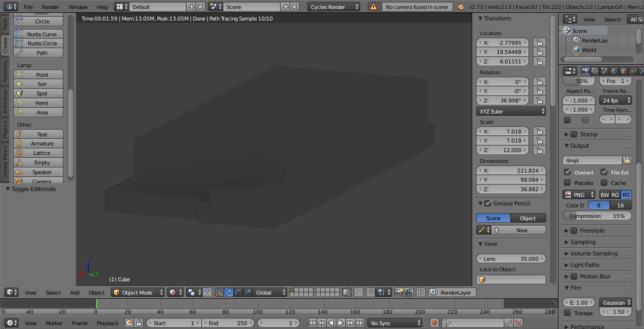The image size is (644, 329).
Task: Click the OpenGL render image icon
Action: pos(398,293)
